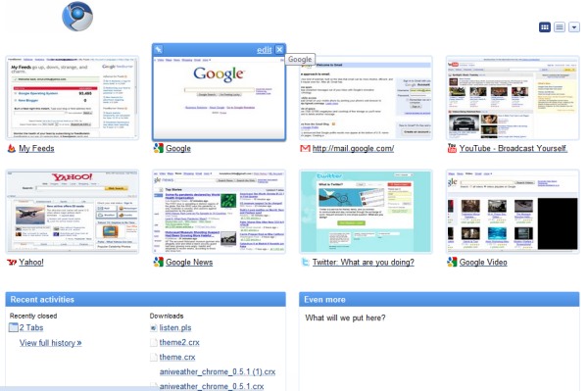Viewport: 588px width, 391px height.
Task: Click the theme.crx file icon
Action: click(154, 358)
